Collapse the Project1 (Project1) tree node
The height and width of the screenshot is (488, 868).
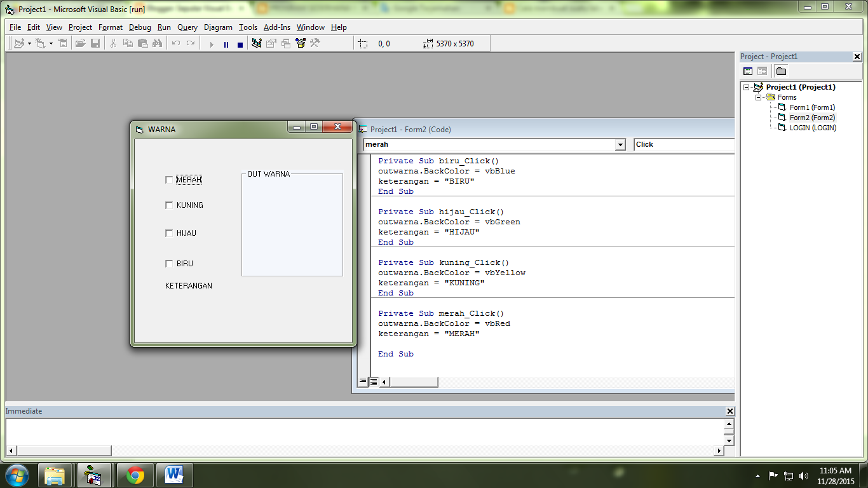pyautogui.click(x=747, y=87)
